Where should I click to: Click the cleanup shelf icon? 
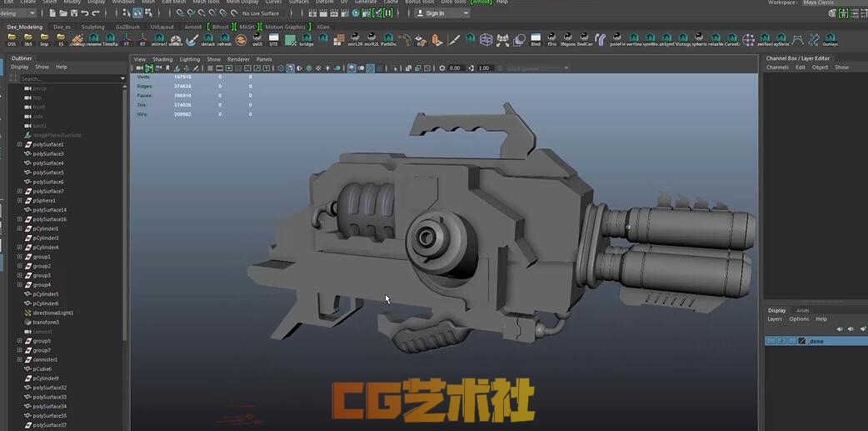[77, 39]
